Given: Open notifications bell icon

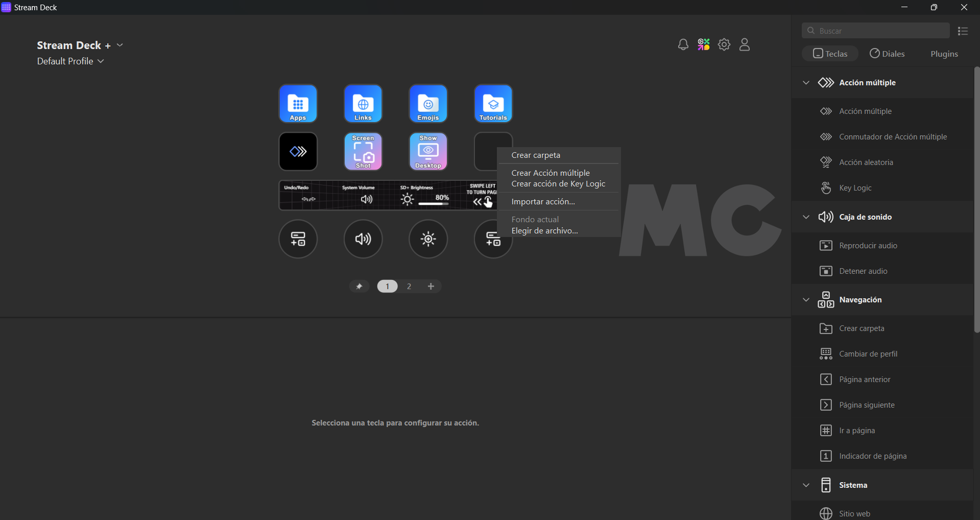Looking at the screenshot, I should tap(683, 45).
